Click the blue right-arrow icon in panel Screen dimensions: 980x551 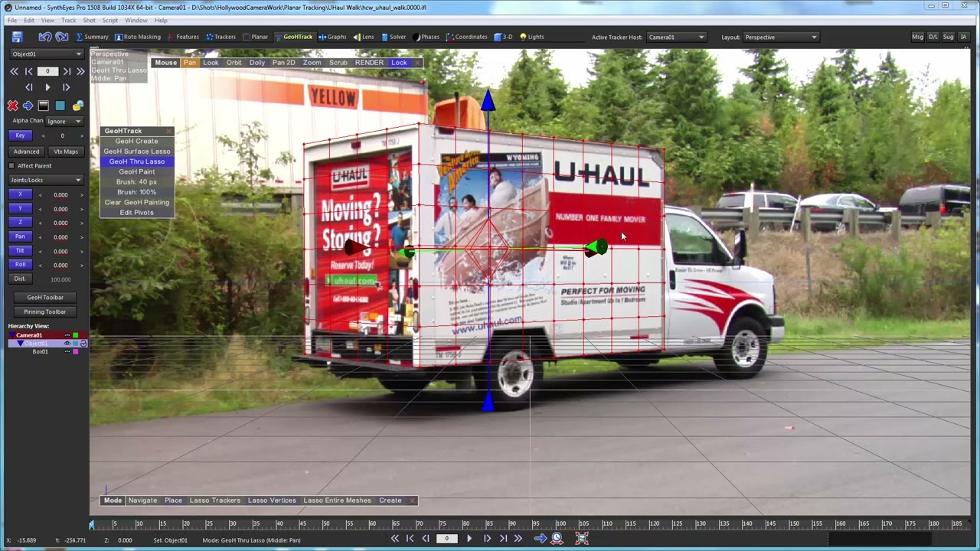(28, 106)
